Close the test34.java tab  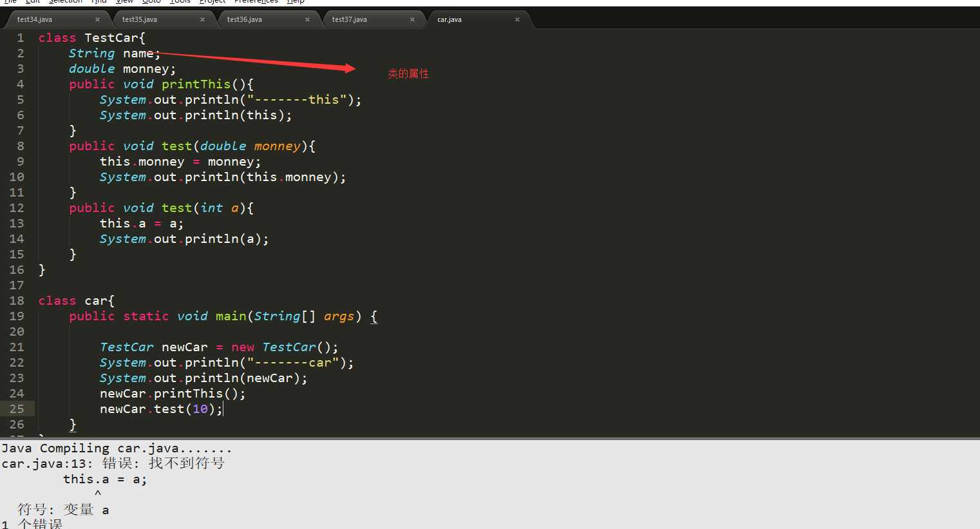click(97, 19)
